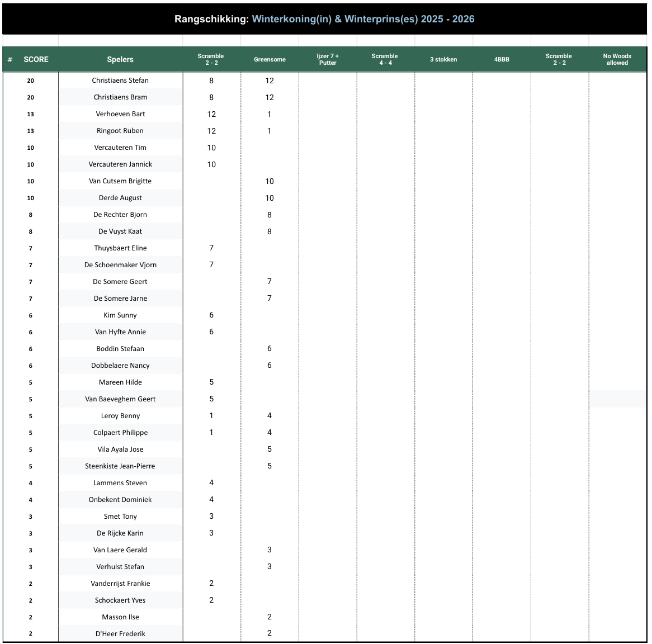Click the Rangschikking title banner

point(326,18)
